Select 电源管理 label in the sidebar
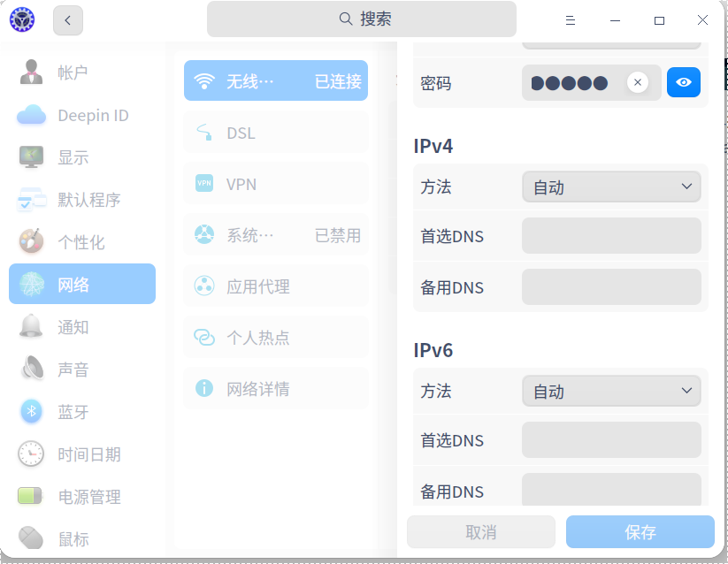728x564 pixels. coord(89,497)
